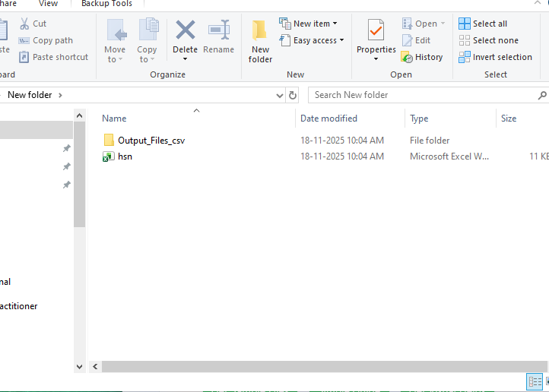Open the Easy access dropdown
The image size is (549, 392).
[312, 40]
